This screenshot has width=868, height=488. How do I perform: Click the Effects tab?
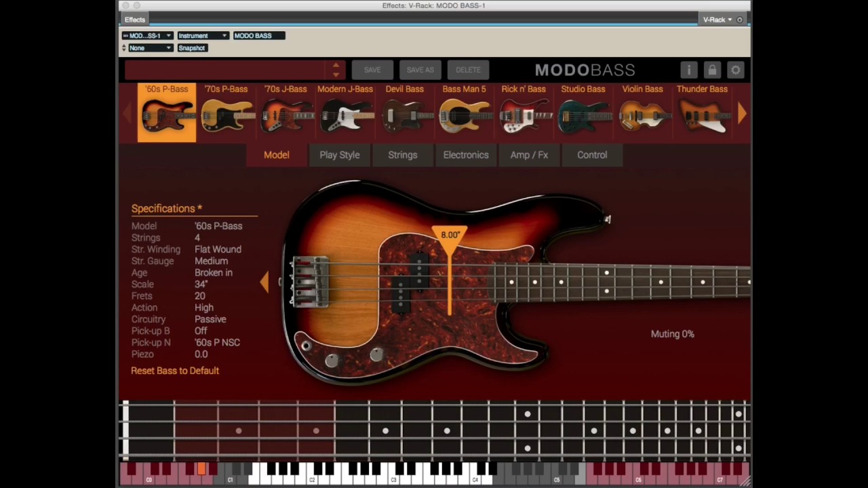pyautogui.click(x=135, y=20)
